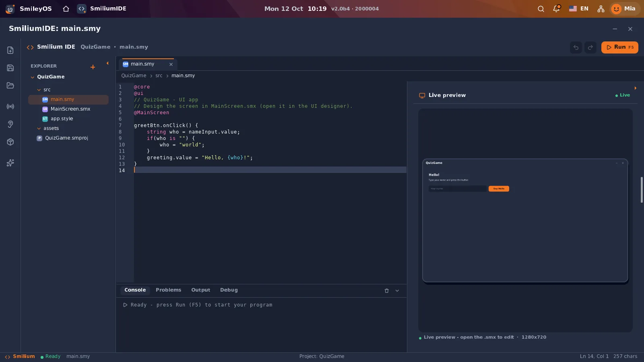The height and width of the screenshot is (362, 644).
Task: Open QuizGame.smproj file in explorer
Action: click(x=68, y=138)
